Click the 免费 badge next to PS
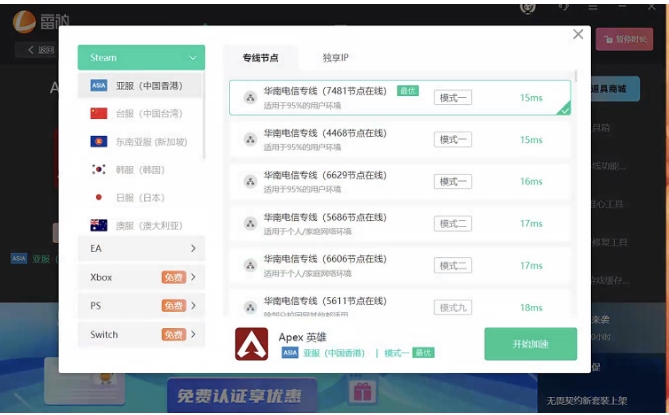The height and width of the screenshot is (415, 669). (x=174, y=306)
